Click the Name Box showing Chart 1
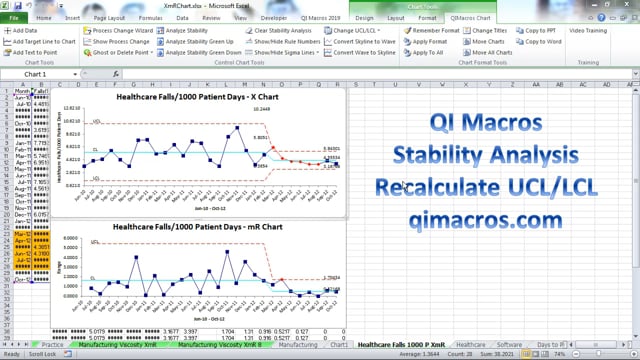 35,74
